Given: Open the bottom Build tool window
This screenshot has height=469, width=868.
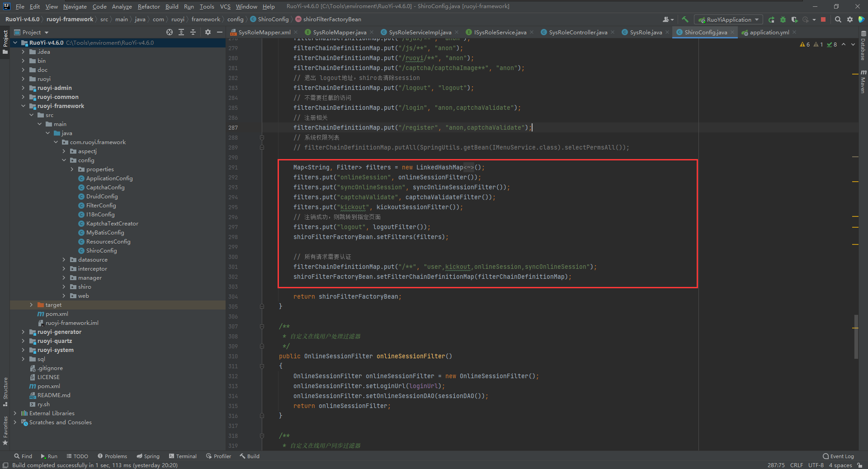Looking at the screenshot, I should (x=250, y=456).
